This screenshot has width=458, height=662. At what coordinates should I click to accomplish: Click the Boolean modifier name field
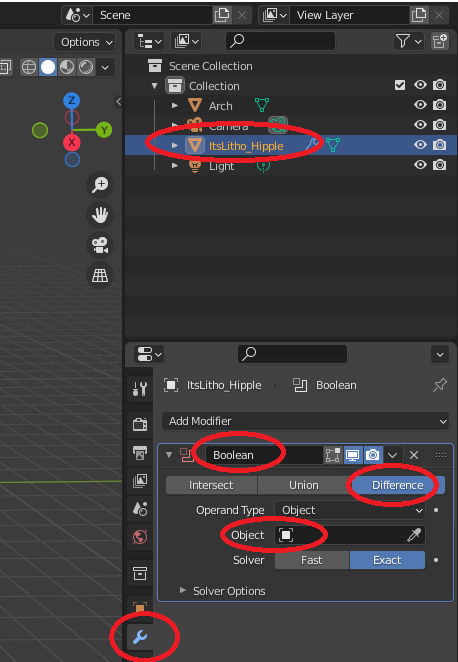264,455
